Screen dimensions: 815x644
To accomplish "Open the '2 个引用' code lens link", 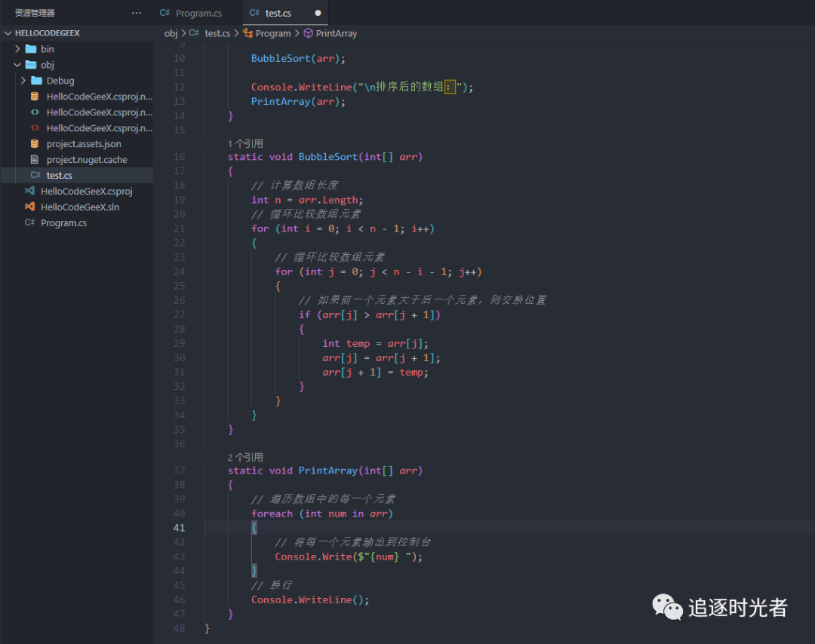I will coord(245,457).
